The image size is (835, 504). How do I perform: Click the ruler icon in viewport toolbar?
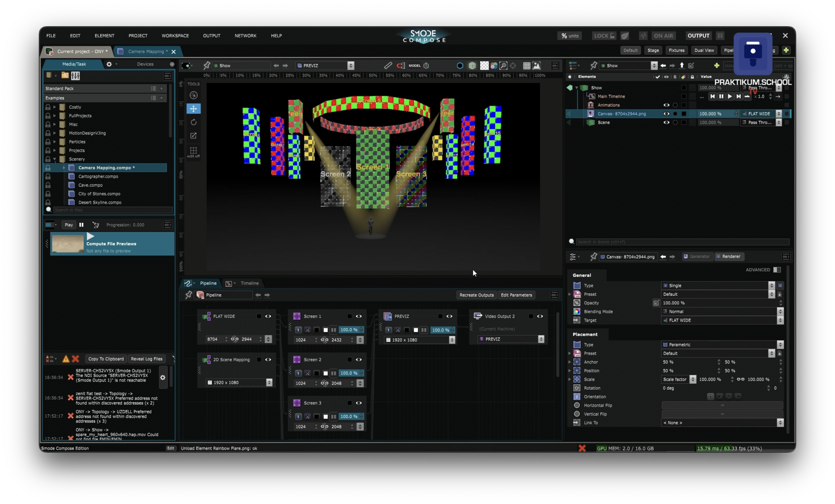tap(388, 65)
